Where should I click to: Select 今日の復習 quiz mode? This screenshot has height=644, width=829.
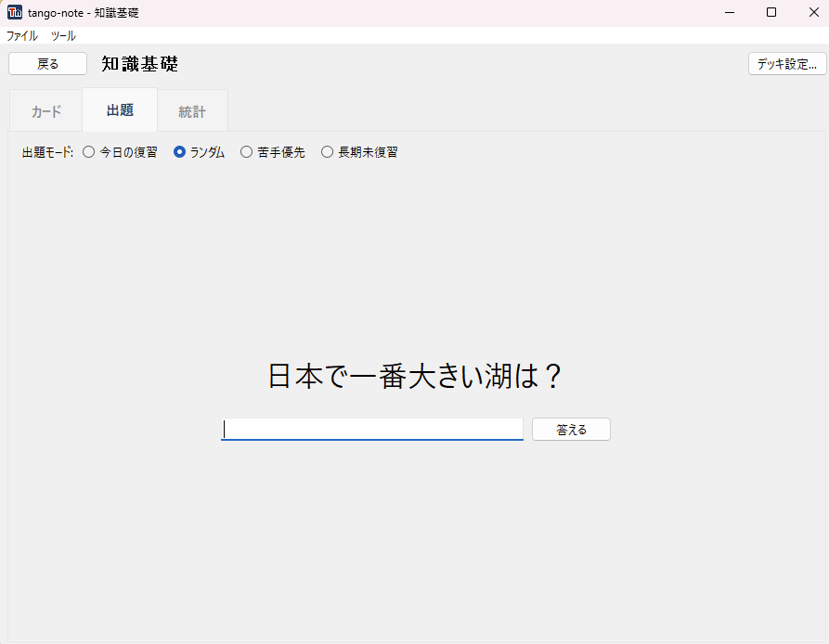click(120, 152)
